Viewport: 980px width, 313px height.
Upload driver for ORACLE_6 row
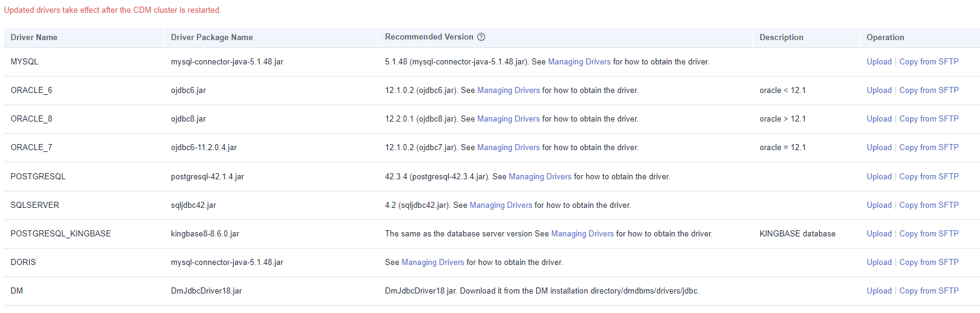(879, 91)
